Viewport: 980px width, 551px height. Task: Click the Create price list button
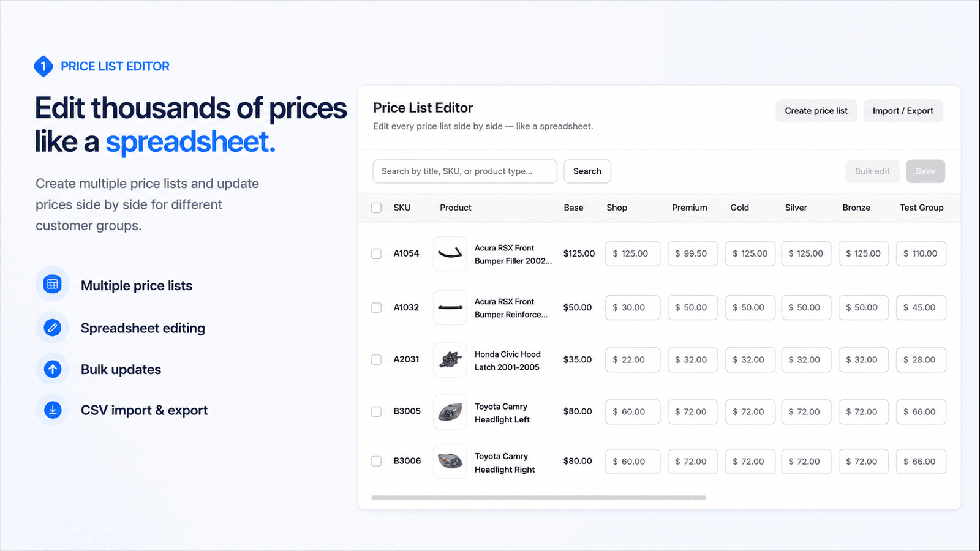point(816,111)
